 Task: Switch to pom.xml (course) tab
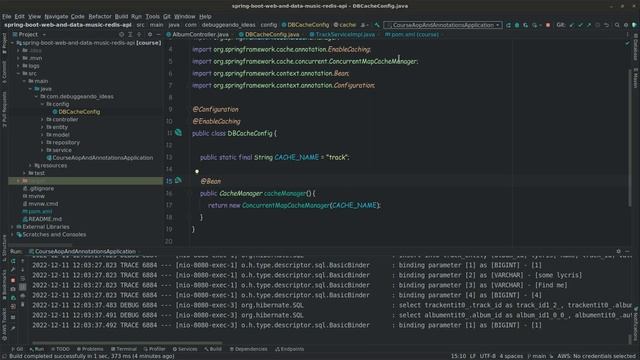coord(412,35)
